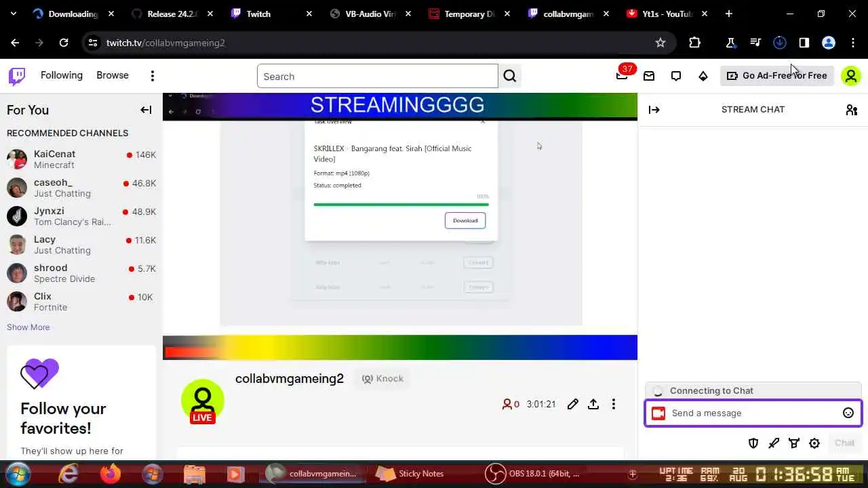Open the chat community users icon

[x=852, y=110]
